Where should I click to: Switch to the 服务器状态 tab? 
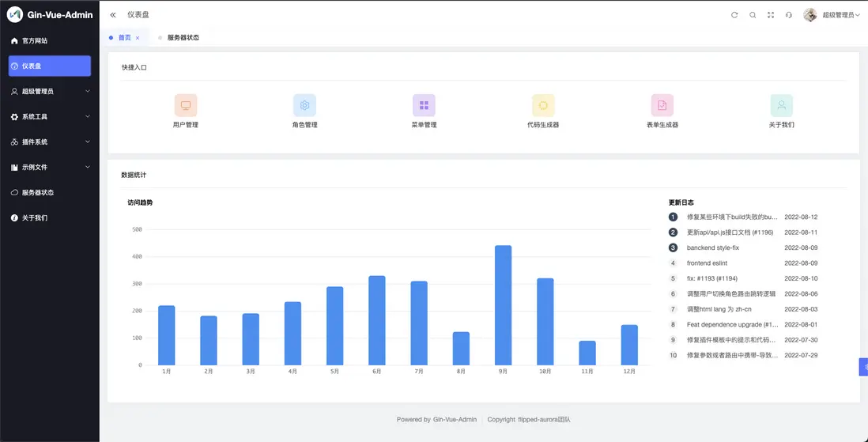[183, 38]
